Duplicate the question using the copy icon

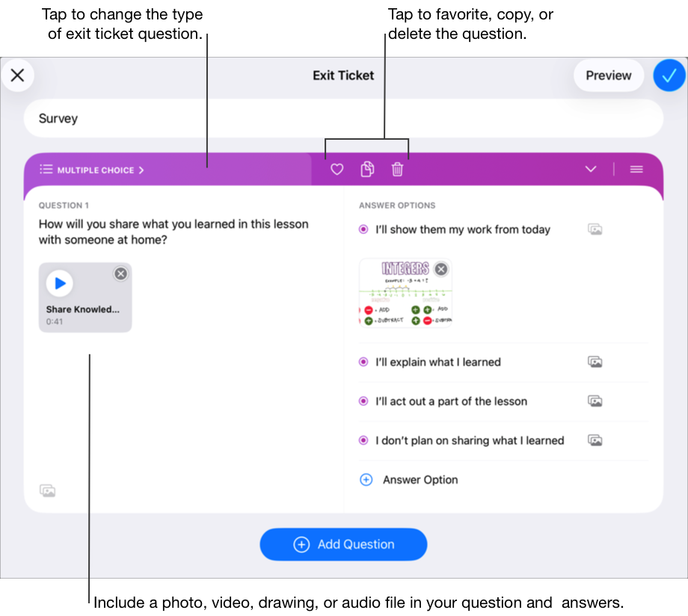click(x=366, y=169)
